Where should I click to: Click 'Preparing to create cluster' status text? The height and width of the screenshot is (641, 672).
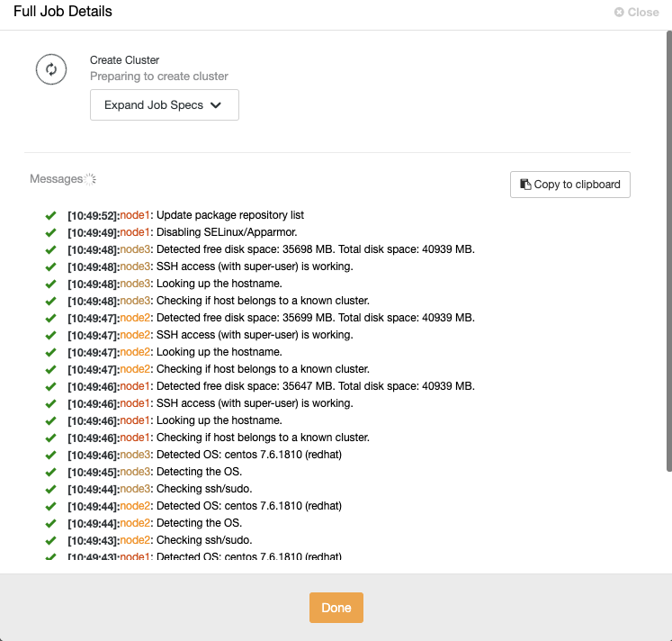click(159, 77)
